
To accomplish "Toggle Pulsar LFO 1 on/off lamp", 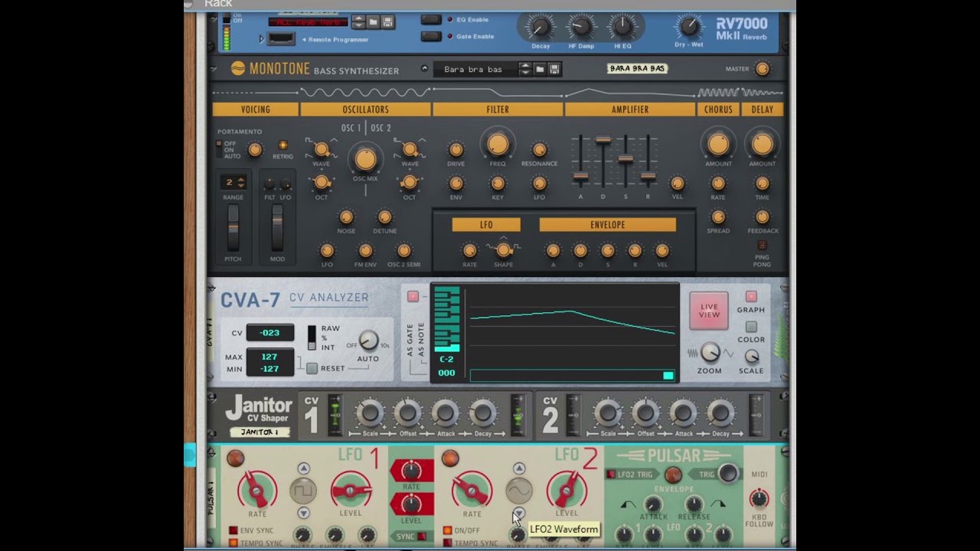I will tap(235, 458).
